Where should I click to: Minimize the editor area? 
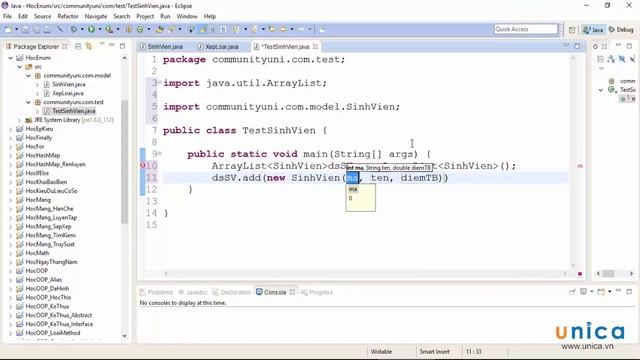(x=566, y=46)
